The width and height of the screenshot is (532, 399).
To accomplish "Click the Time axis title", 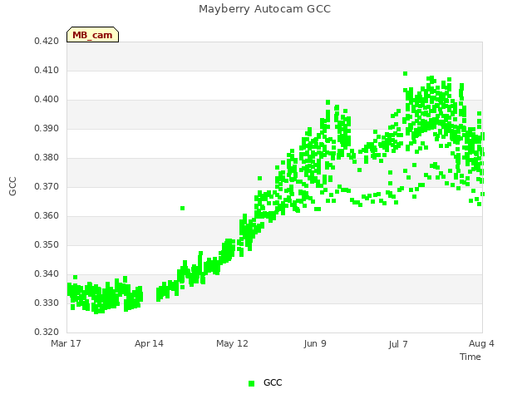I will pyautogui.click(x=470, y=357).
